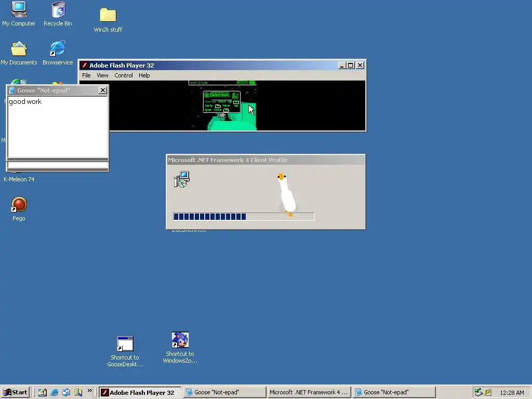Click into the Goose Not-epad text area
532x399 pixels.
point(58,127)
